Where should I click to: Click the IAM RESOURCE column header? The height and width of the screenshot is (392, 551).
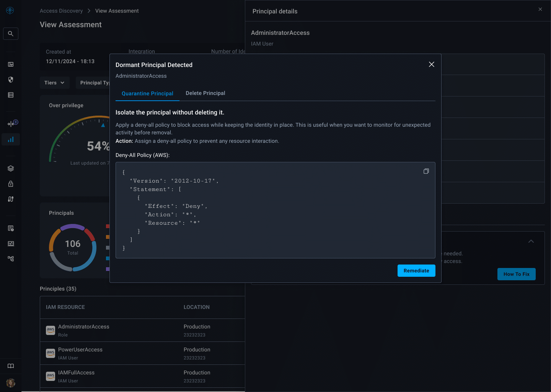(65, 307)
